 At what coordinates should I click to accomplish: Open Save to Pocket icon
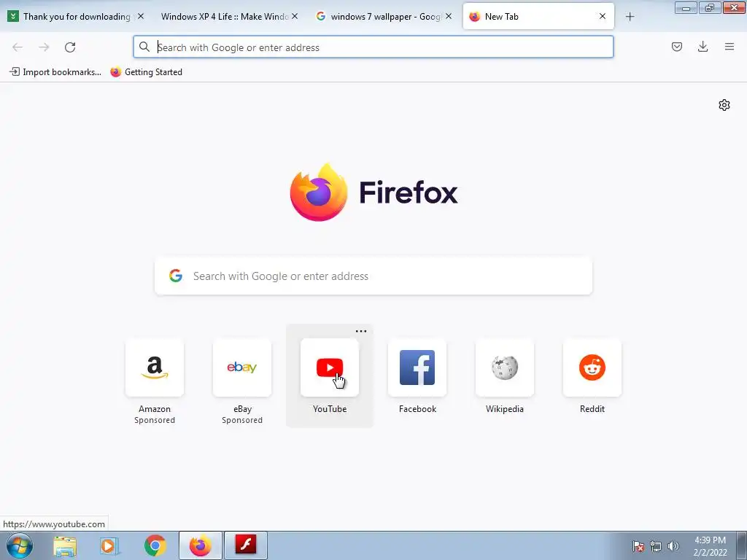(677, 47)
